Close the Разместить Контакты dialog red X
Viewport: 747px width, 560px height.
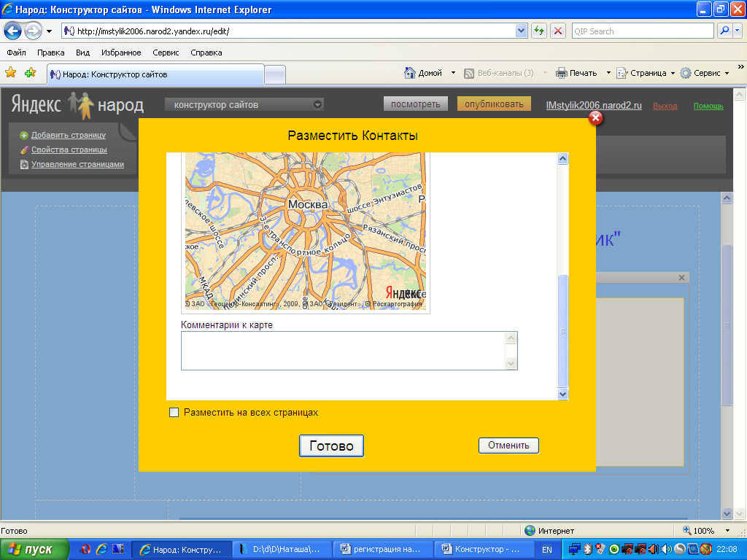[595, 117]
